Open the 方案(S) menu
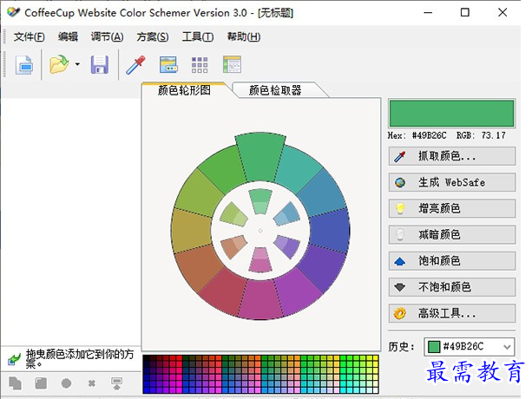Image resolution: width=532 pixels, height=399 pixels. pos(153,36)
